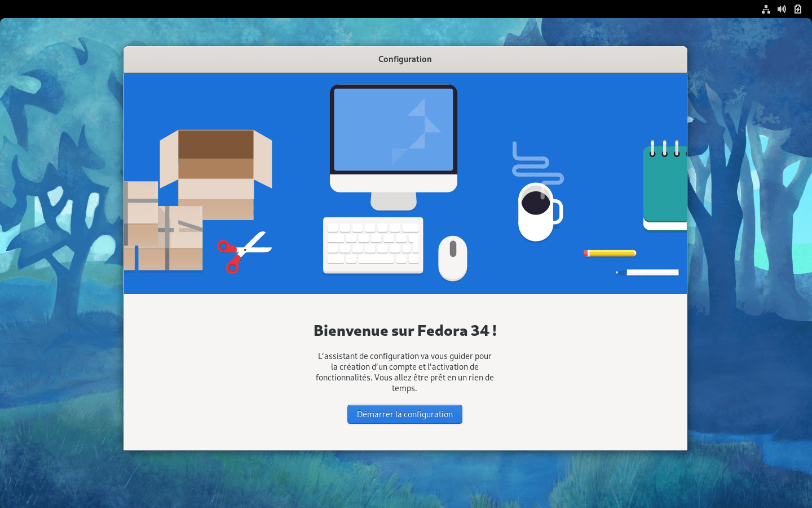Screen dimensions: 812x508
Task: Click the red-handled scissors illustration
Action: point(242,252)
